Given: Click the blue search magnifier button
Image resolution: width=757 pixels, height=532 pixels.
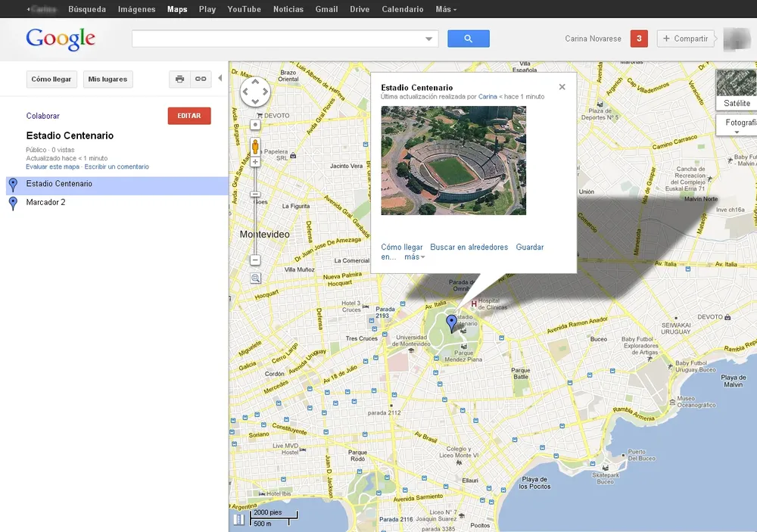Looking at the screenshot, I should tap(468, 39).
